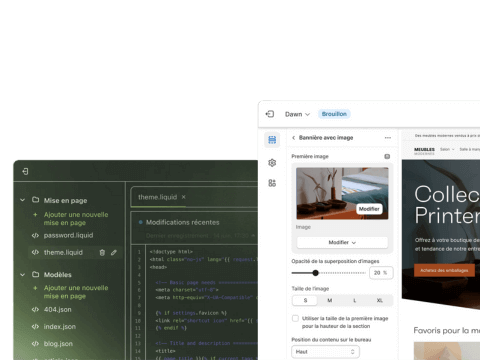
Task: Select image size XL option
Action: pyautogui.click(x=379, y=300)
